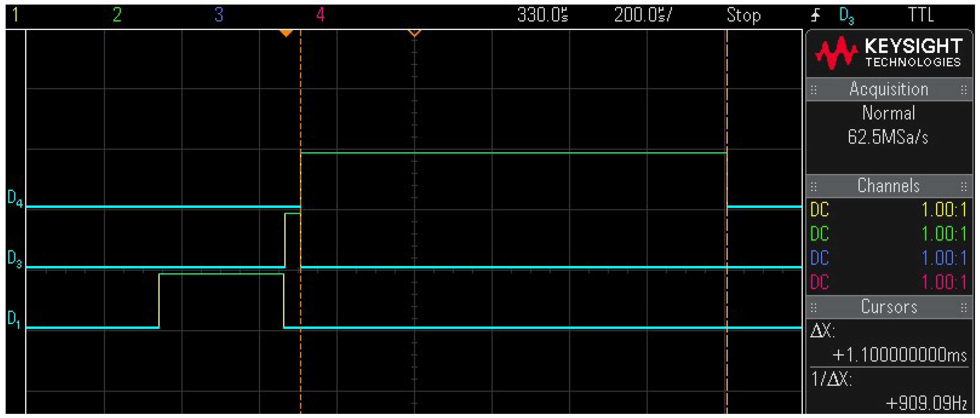Click the rising edge trigger icon
Screen dimensions: 980x418
point(815,15)
